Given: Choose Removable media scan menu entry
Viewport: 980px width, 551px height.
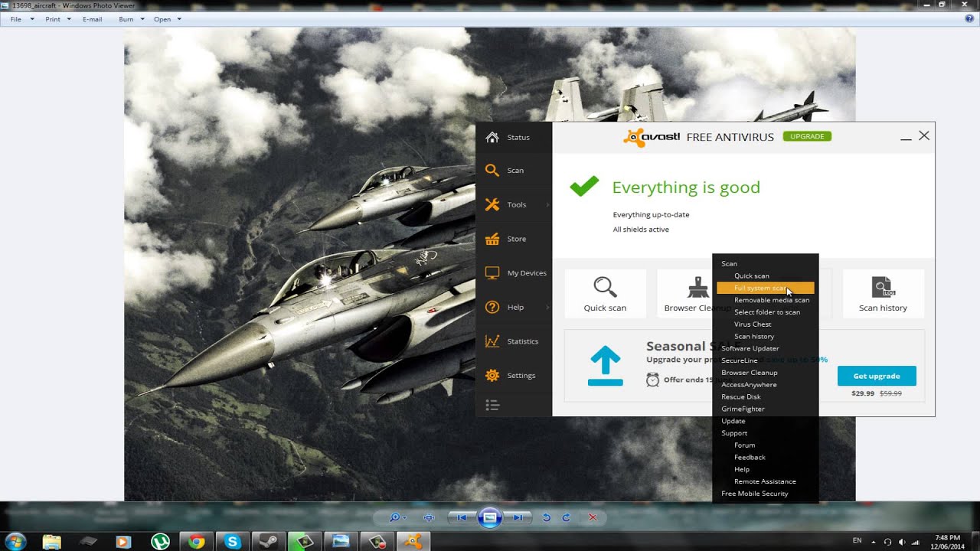Looking at the screenshot, I should (771, 300).
